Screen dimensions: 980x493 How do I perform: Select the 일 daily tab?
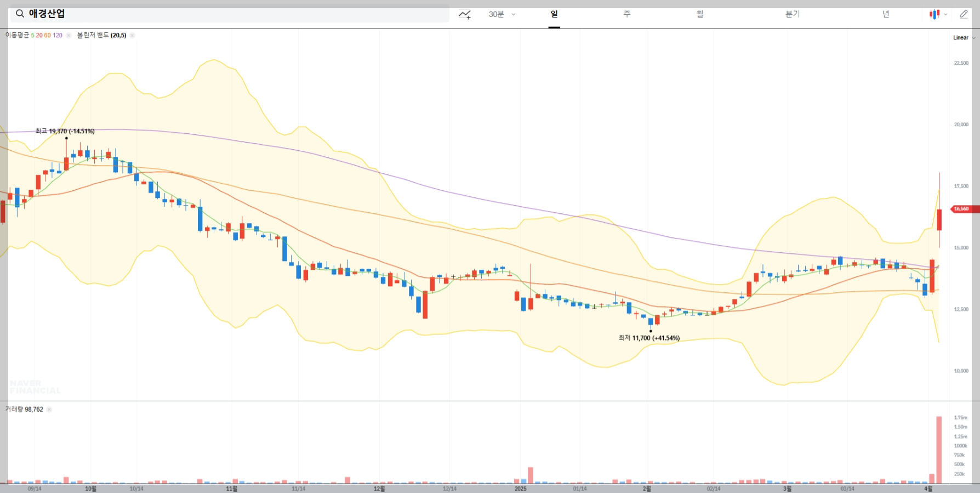pyautogui.click(x=554, y=14)
